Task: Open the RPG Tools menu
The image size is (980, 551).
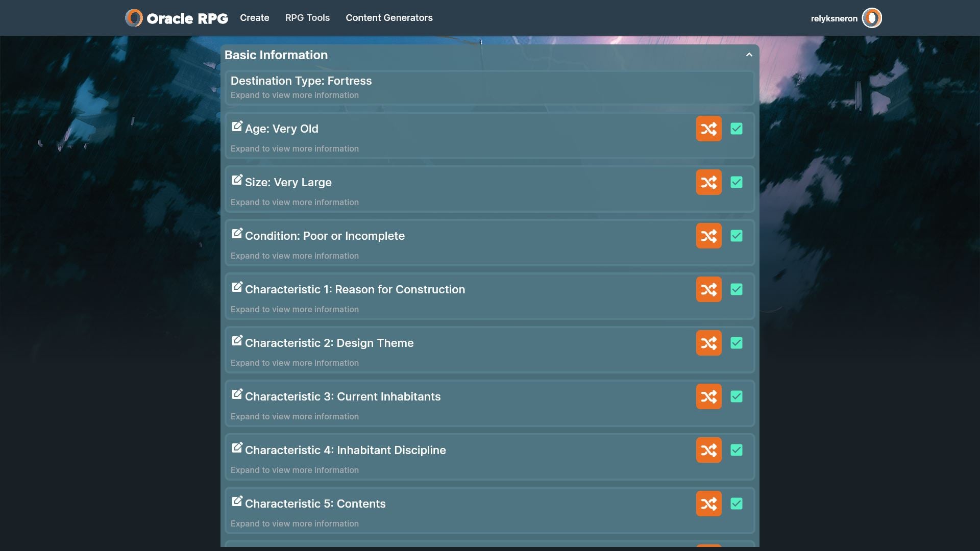Action: click(307, 18)
